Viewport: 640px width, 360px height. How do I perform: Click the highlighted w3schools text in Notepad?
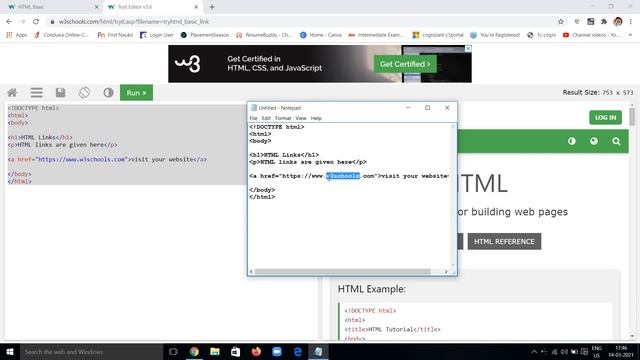pos(343,176)
